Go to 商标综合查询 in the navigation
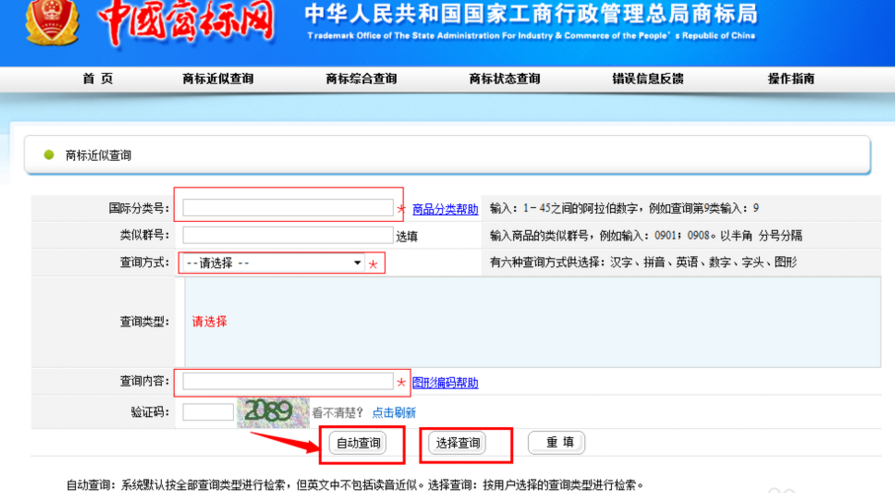Image resolution: width=895 pixels, height=493 pixels. (x=361, y=79)
